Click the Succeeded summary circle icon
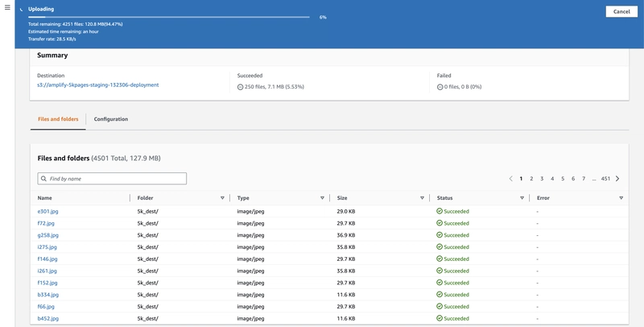The height and width of the screenshot is (327, 644). click(x=240, y=87)
